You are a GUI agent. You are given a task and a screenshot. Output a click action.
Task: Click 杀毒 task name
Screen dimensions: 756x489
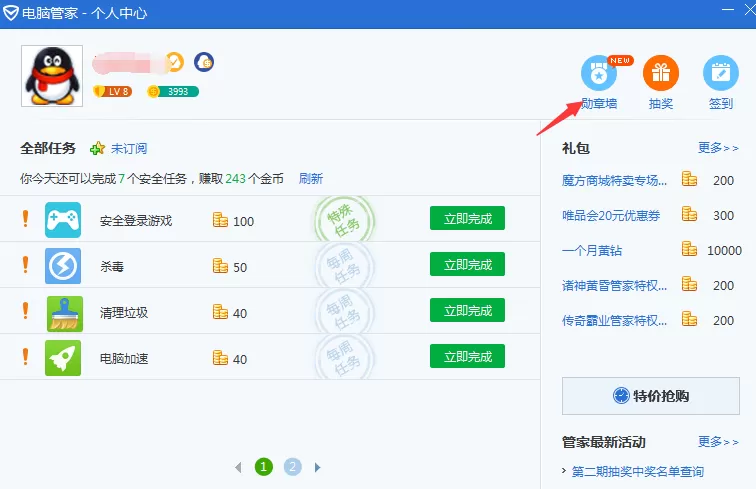click(112, 267)
